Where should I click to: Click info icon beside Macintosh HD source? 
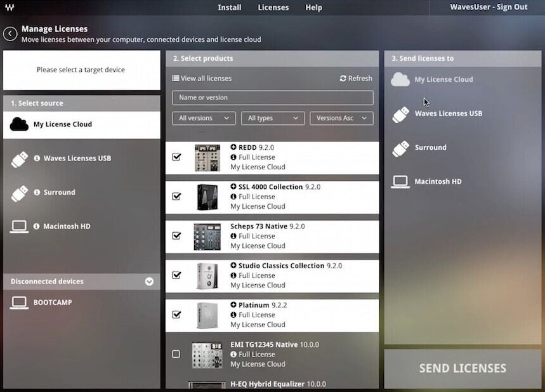37,226
